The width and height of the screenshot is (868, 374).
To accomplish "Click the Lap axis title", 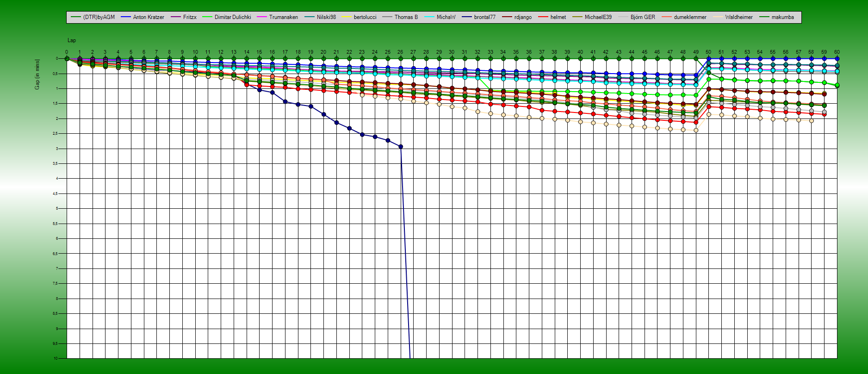I will (x=72, y=41).
